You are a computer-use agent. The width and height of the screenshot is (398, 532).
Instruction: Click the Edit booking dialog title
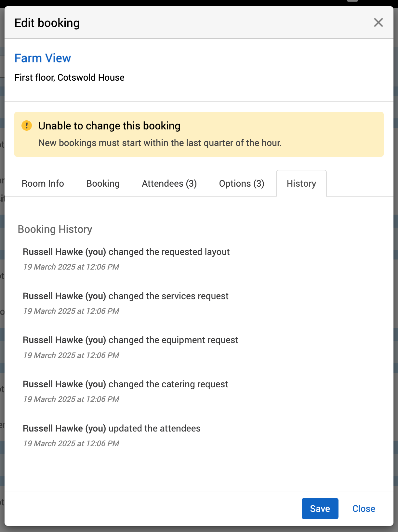[x=47, y=23]
